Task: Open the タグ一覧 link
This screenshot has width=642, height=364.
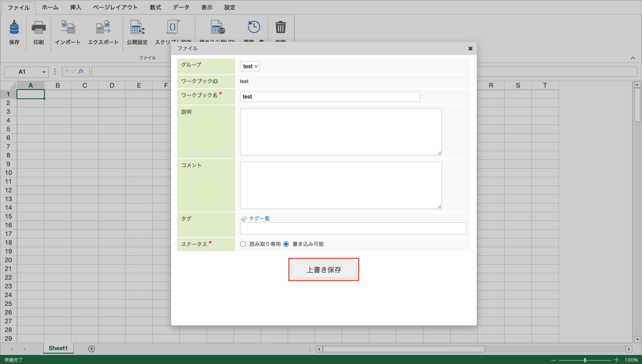Action: click(259, 218)
